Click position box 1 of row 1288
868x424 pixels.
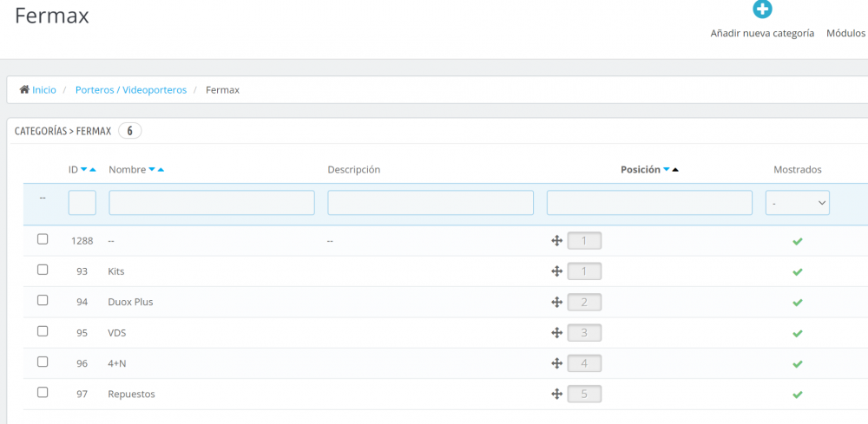584,241
